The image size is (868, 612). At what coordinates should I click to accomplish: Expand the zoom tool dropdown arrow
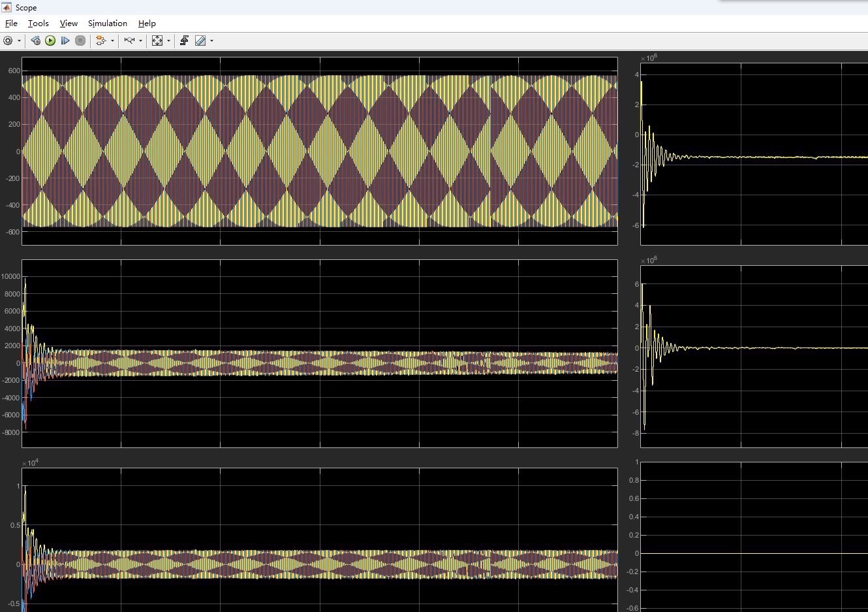[140, 40]
